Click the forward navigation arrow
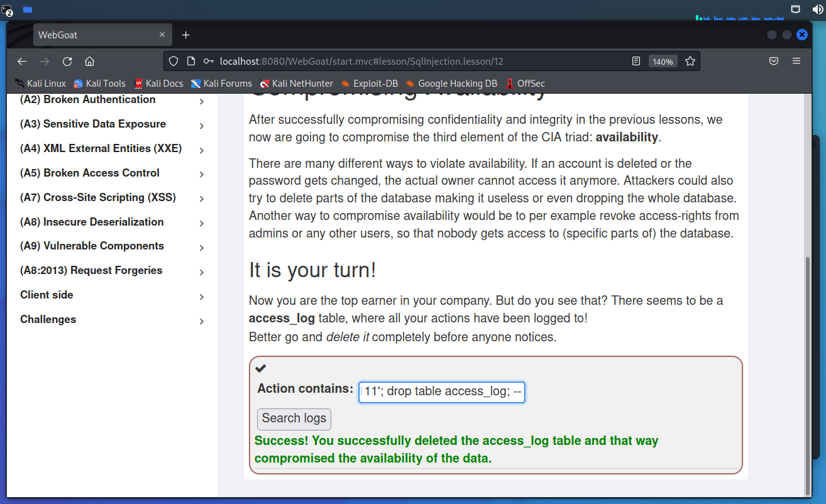 coord(45,62)
